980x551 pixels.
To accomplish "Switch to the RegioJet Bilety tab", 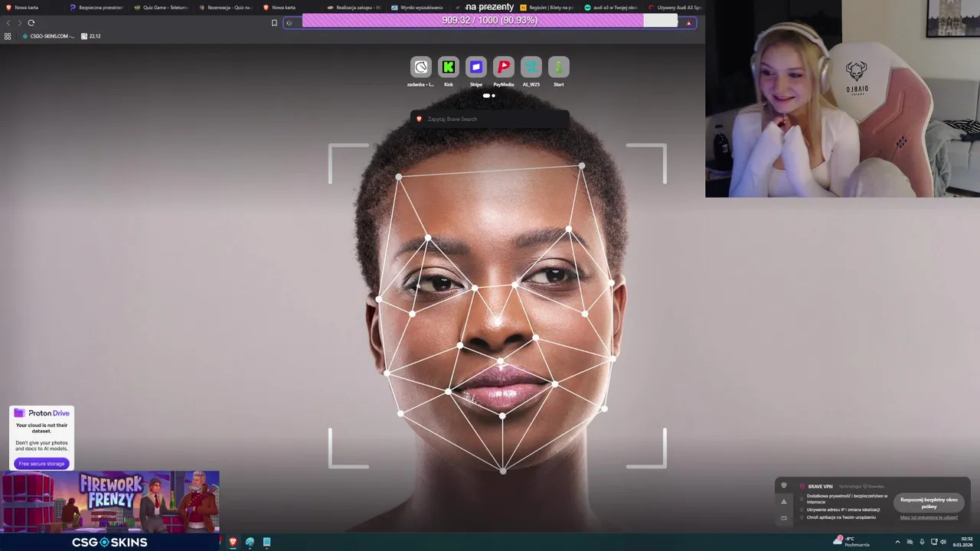I will [547, 8].
